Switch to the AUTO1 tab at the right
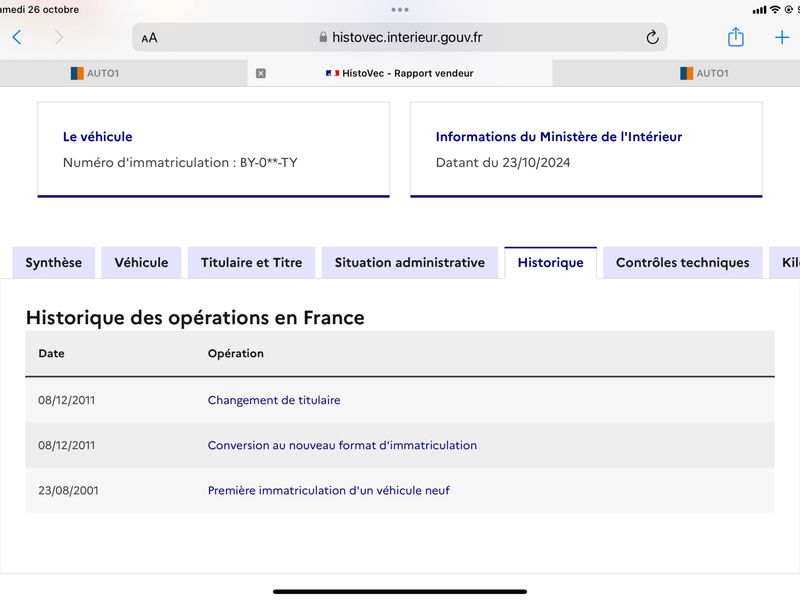 (x=676, y=73)
